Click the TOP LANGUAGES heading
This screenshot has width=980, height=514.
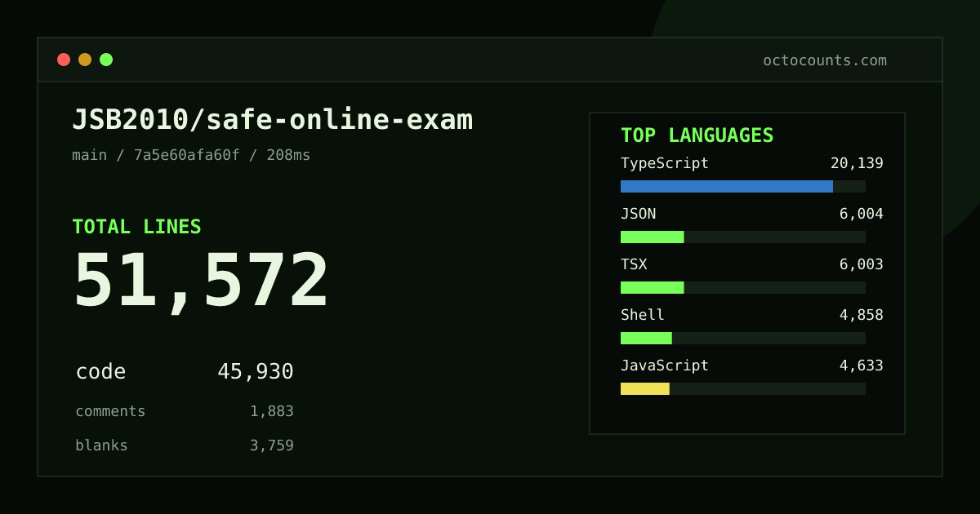point(697,135)
